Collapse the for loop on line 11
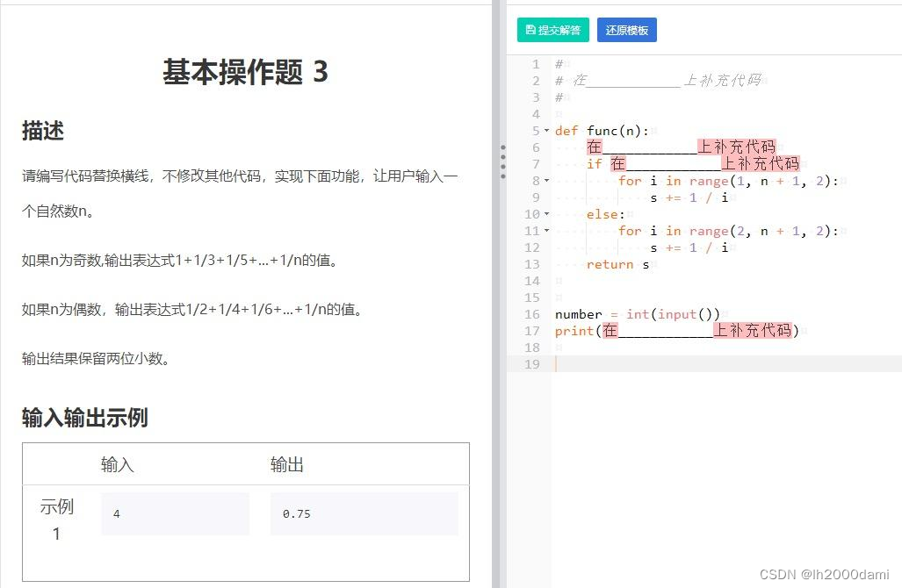 coord(547,230)
